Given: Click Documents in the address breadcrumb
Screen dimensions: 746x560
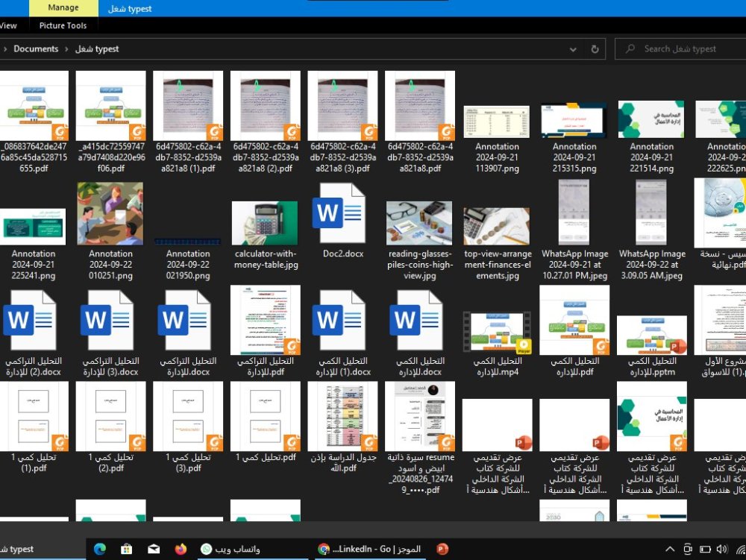Looking at the screenshot, I should point(36,49).
